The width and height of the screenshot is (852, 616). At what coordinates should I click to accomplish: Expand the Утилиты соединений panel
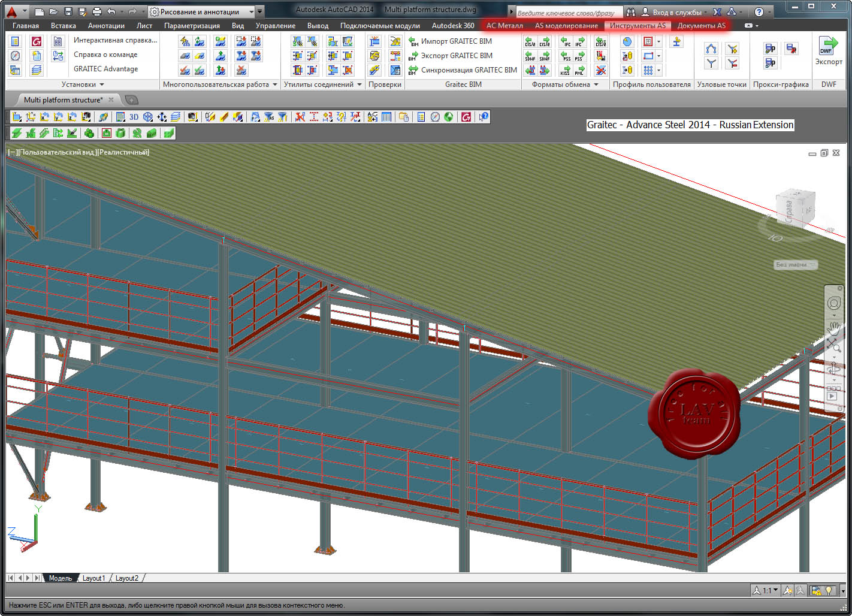click(x=359, y=84)
